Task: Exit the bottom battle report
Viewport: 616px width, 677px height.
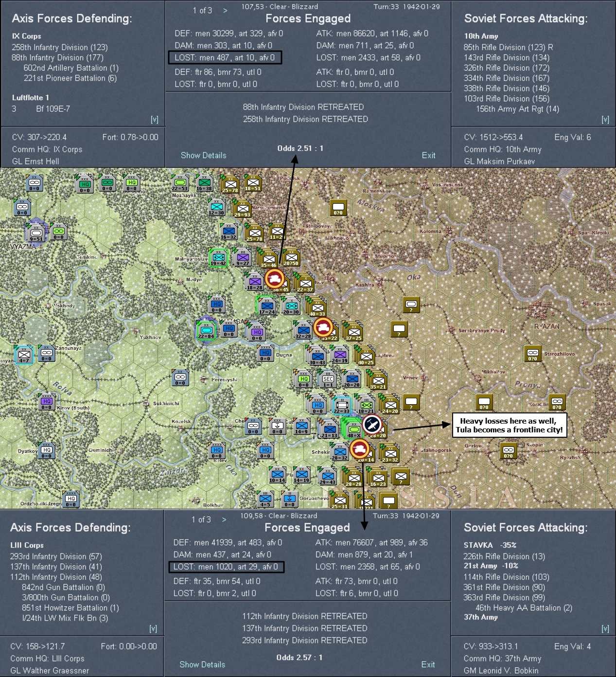Action: click(x=428, y=664)
